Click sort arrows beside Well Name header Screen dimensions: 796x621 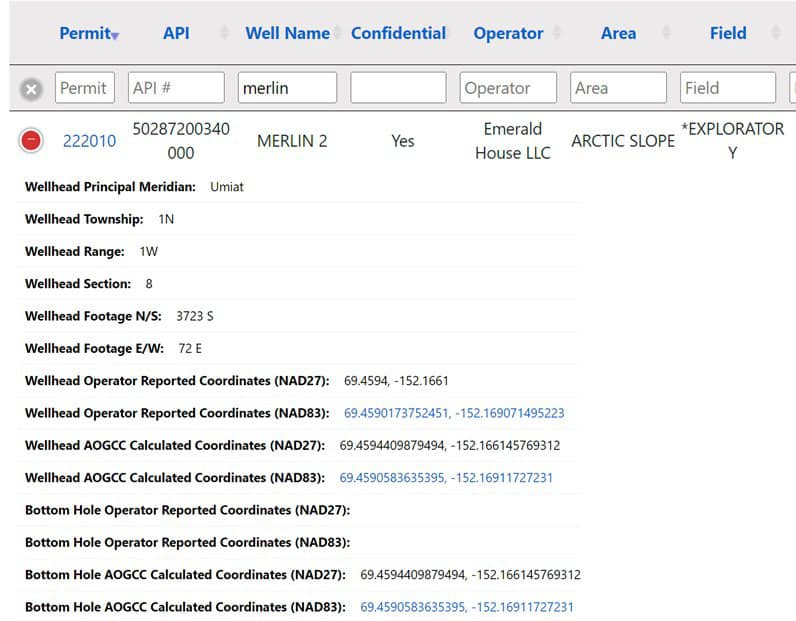coord(338,33)
